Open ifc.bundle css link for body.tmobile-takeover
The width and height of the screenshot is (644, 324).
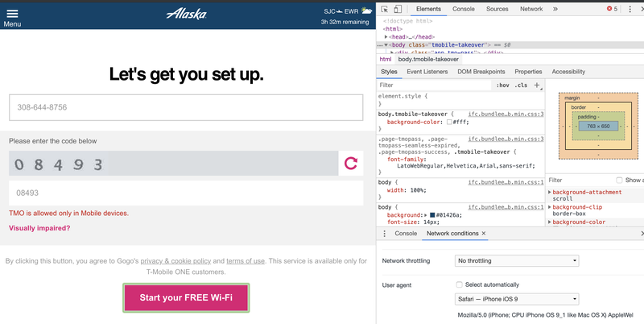pos(506,114)
